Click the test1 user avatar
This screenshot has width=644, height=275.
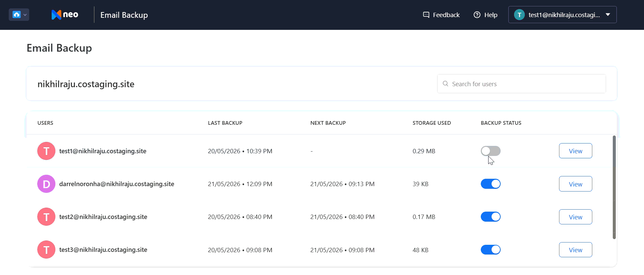click(46, 151)
